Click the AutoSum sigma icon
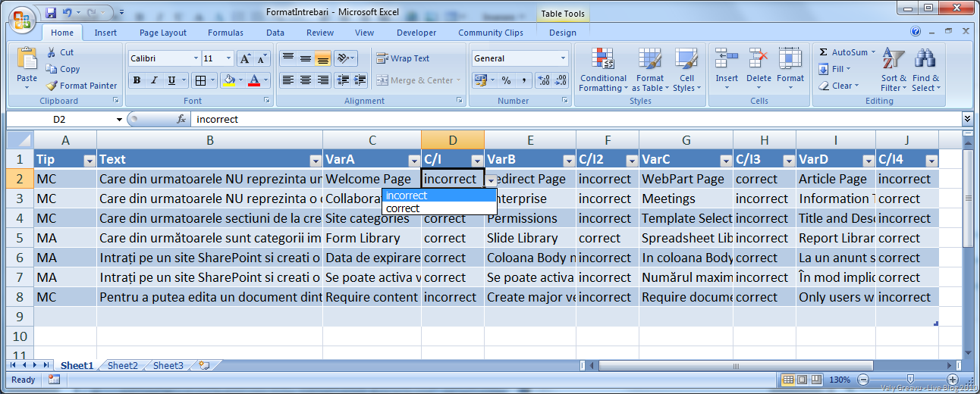The height and width of the screenshot is (394, 980). point(824,52)
